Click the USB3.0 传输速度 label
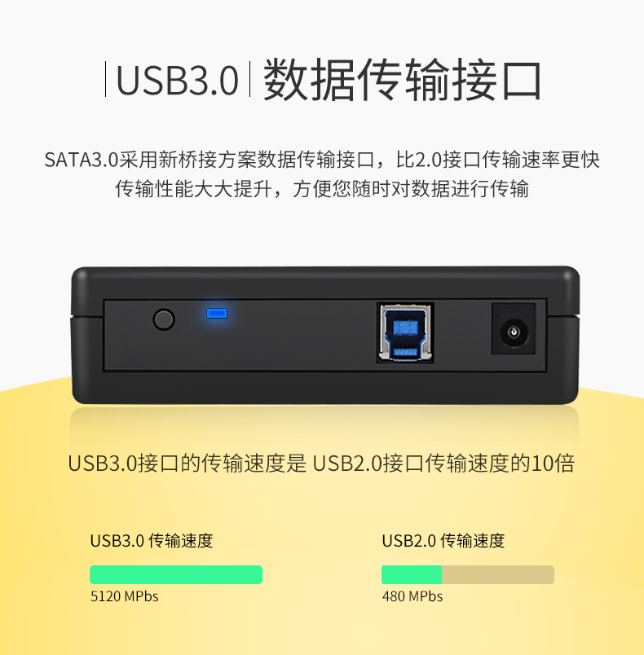644x655 pixels. point(152,541)
